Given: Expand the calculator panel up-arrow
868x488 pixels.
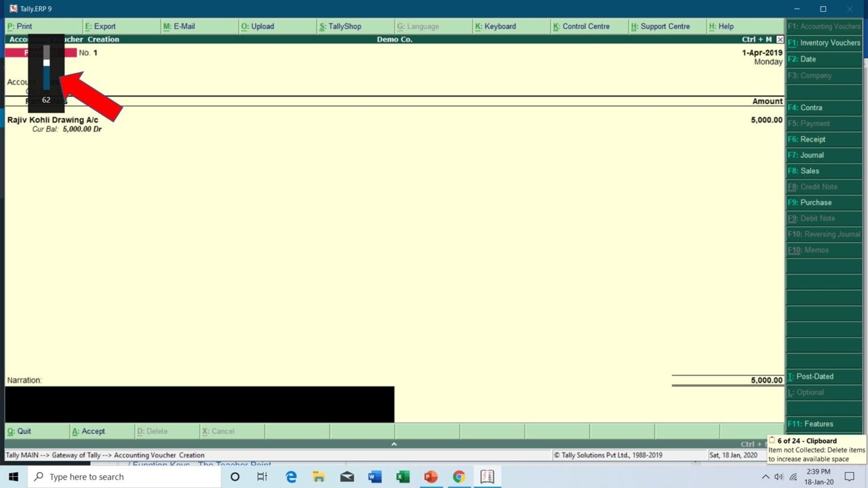Looking at the screenshot, I should (394, 444).
